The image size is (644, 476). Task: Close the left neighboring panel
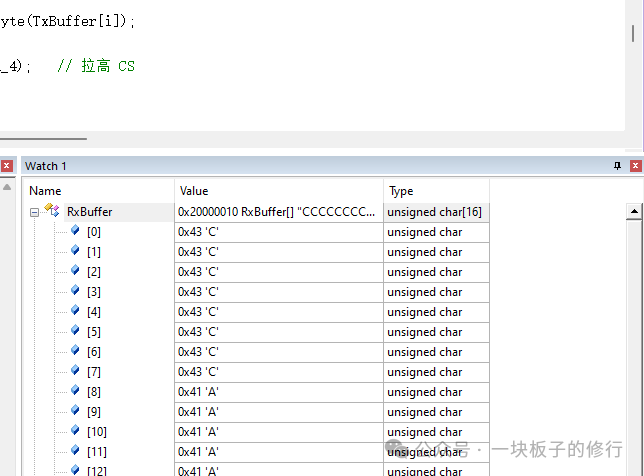click(x=7, y=166)
